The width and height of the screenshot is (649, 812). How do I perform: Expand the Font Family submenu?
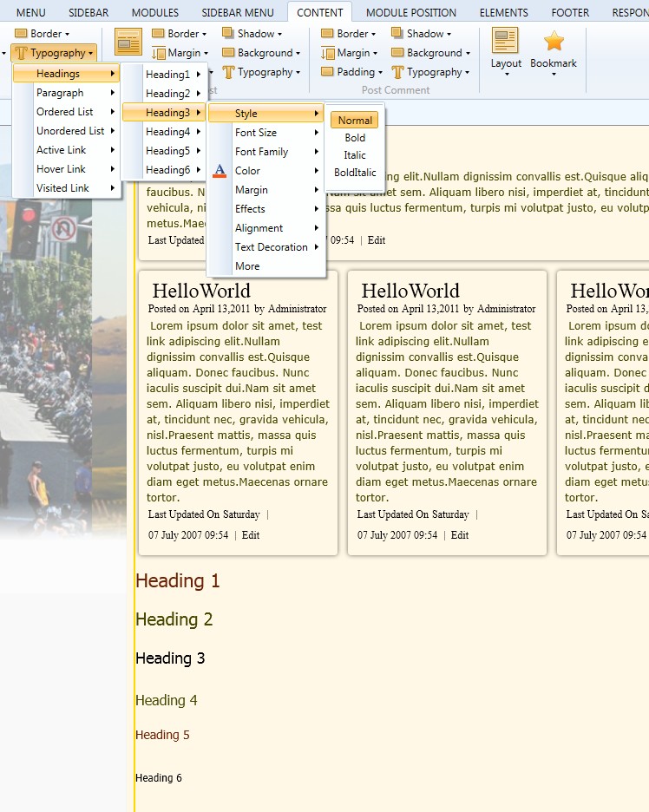tap(261, 152)
